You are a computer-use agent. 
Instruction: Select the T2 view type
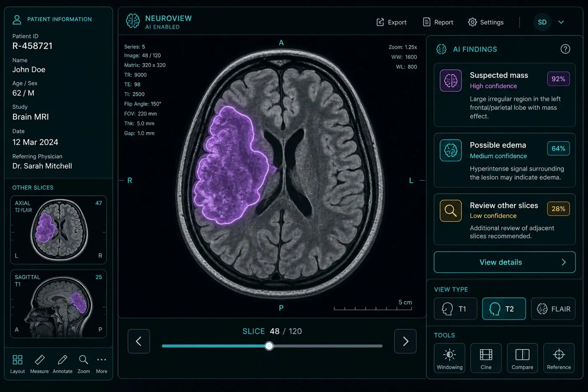click(504, 309)
